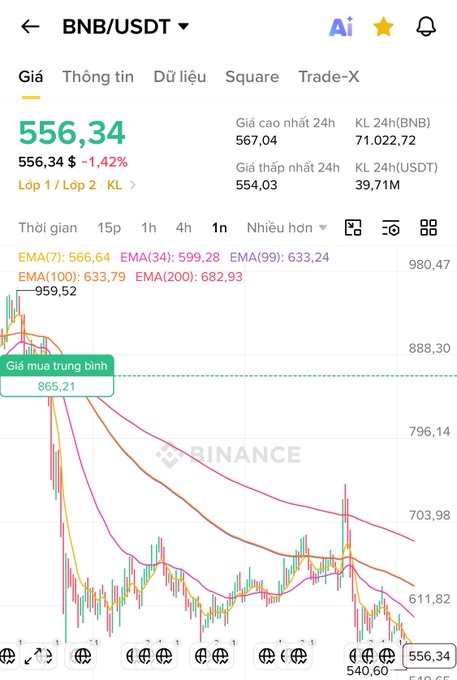Click the EMA(99): 633,24 indicator label
Image resolution: width=457 pixels, height=680 pixels.
[x=280, y=258]
